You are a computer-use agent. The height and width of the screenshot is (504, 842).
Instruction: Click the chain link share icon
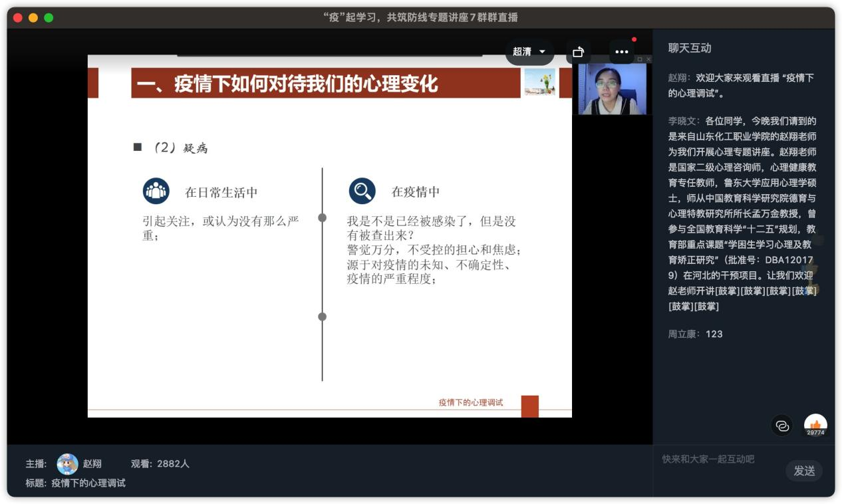coord(782,426)
